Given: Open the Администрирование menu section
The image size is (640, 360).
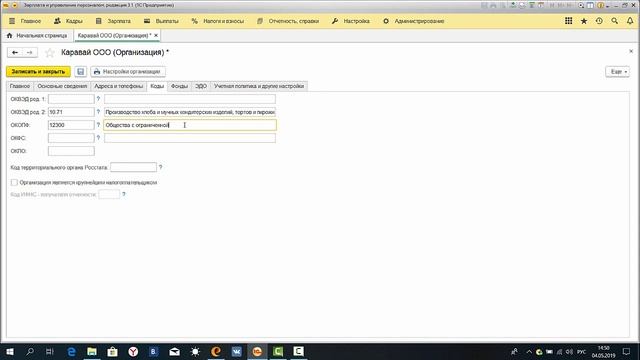Looking at the screenshot, I should click(413, 21).
